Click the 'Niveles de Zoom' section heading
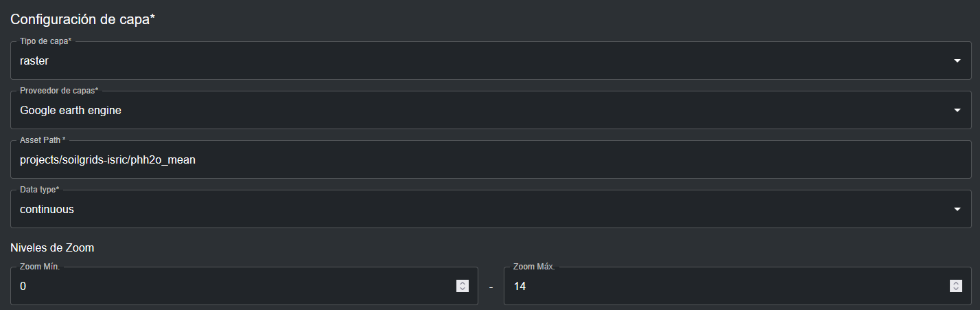Screen dimensions: 980x310 click(52, 247)
